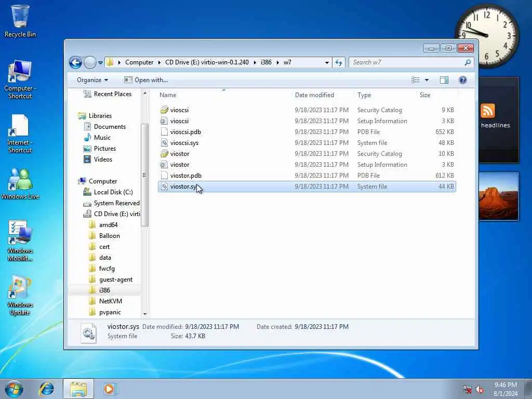Sort files by Date modified column

[322, 95]
